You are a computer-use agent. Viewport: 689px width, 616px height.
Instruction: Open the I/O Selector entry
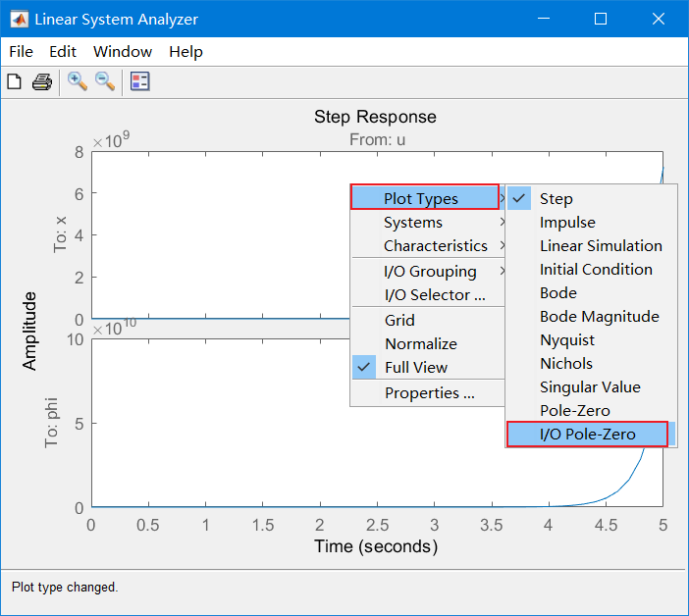pyautogui.click(x=435, y=295)
